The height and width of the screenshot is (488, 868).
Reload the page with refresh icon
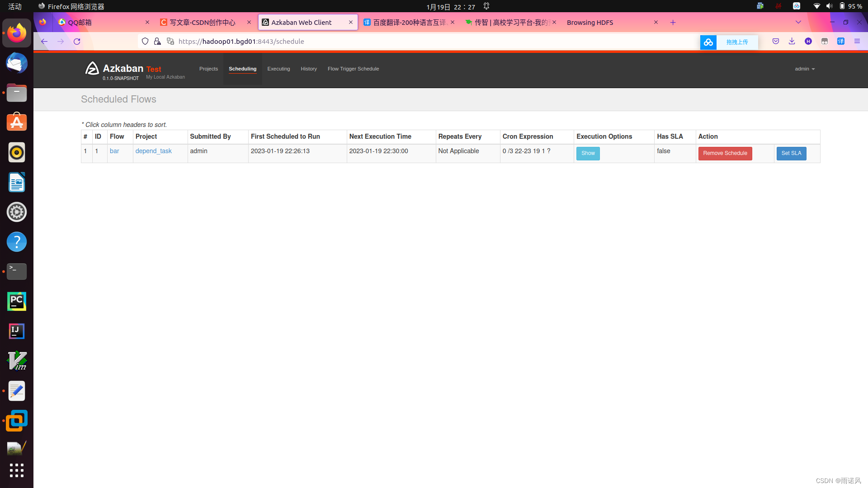click(x=77, y=42)
